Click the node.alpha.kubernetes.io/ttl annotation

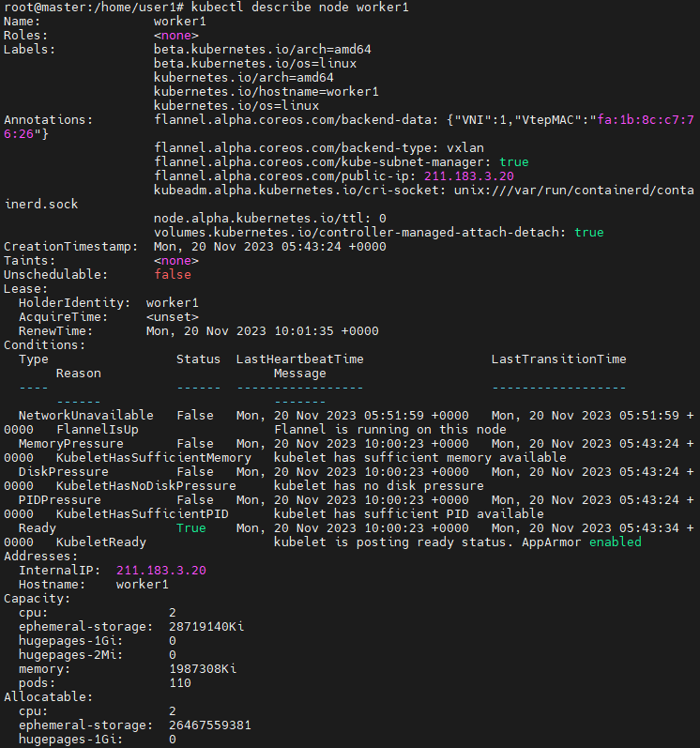(x=270, y=218)
